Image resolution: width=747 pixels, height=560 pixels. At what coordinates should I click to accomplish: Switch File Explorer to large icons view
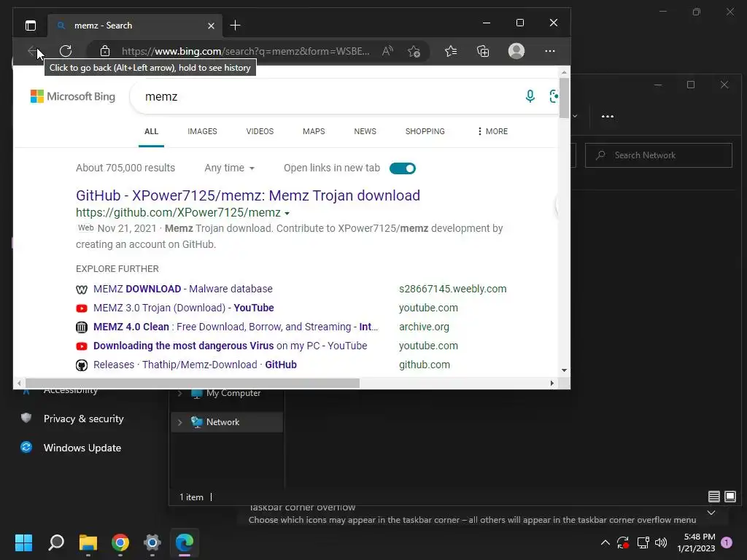(729, 497)
